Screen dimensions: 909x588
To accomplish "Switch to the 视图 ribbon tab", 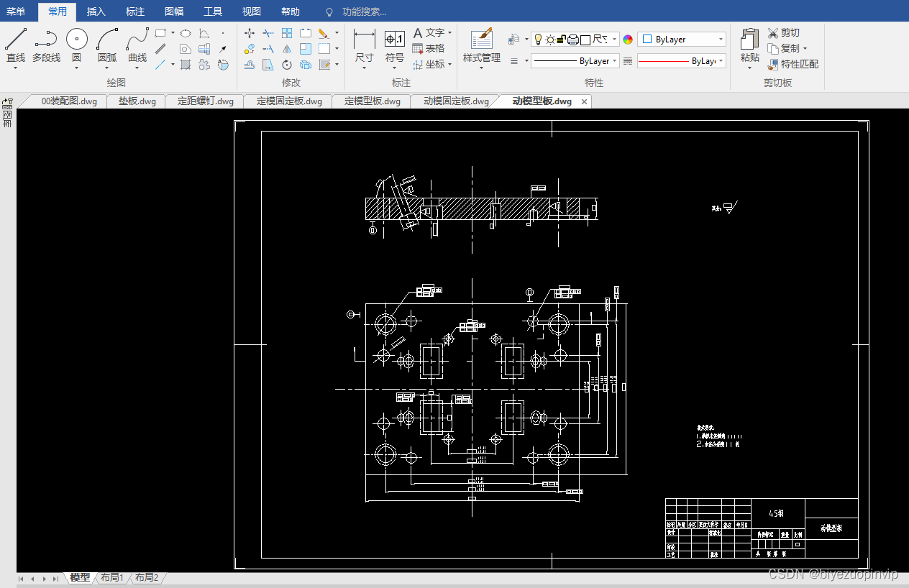I will [x=252, y=12].
